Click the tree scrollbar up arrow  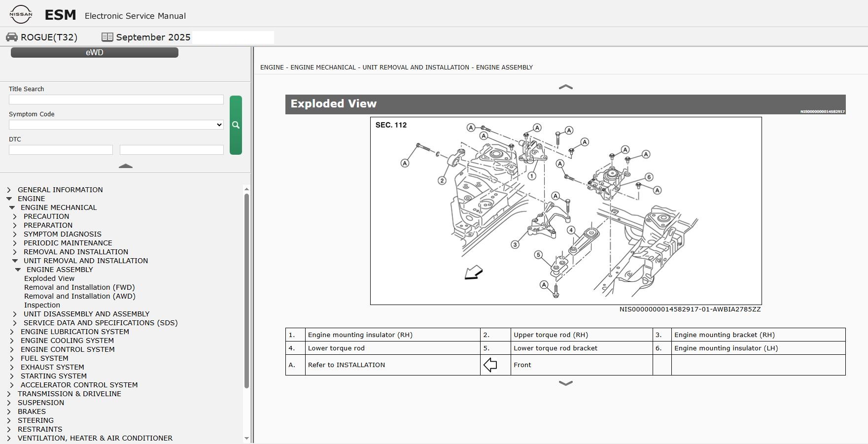tap(246, 189)
